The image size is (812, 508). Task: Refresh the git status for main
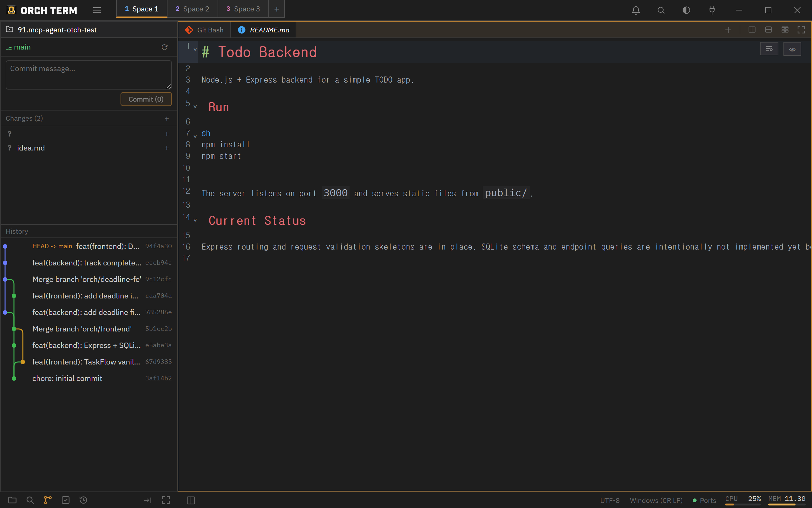[164, 47]
